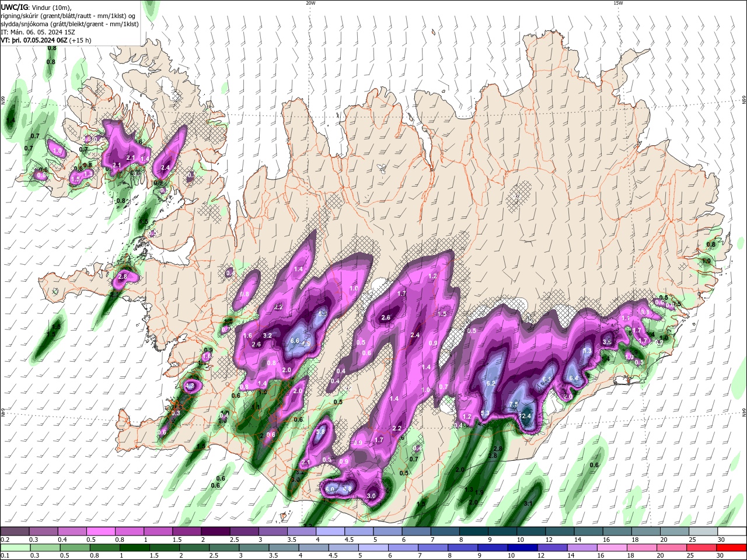Select the 6.4 value on the map

coord(574,378)
